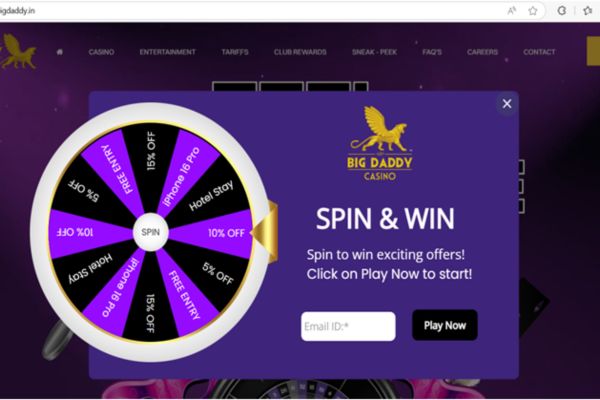Image resolution: width=600 pixels, height=400 pixels.
Task: Focus the Email ID input field
Action: tap(348, 326)
